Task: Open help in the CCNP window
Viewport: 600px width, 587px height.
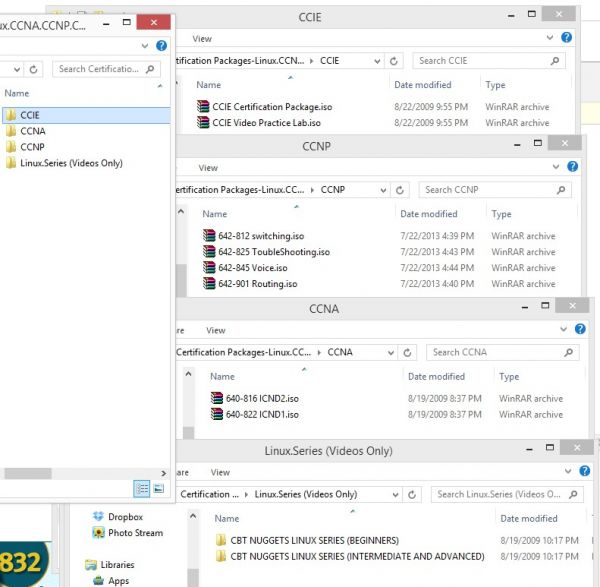Action: pyautogui.click(x=572, y=166)
